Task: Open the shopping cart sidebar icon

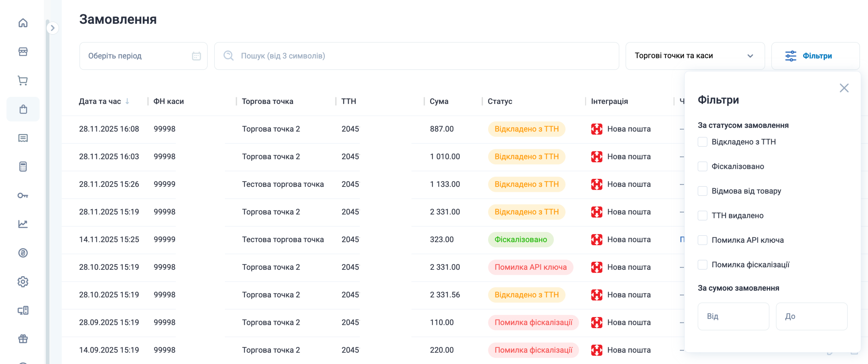Action: point(23,81)
